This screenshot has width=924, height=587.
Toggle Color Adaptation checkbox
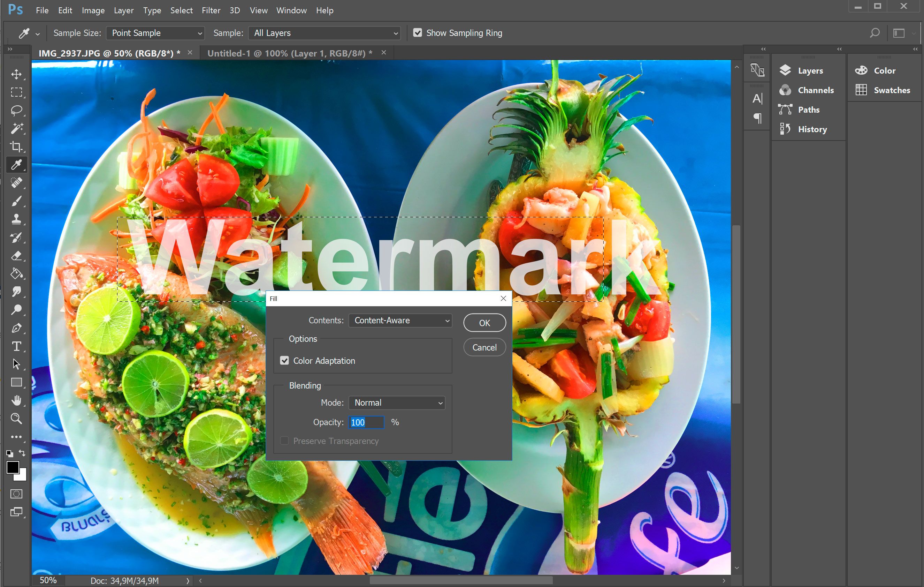tap(284, 361)
